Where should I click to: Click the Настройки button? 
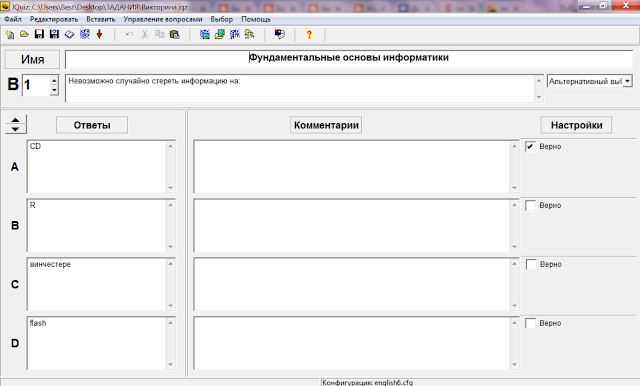[x=576, y=125]
